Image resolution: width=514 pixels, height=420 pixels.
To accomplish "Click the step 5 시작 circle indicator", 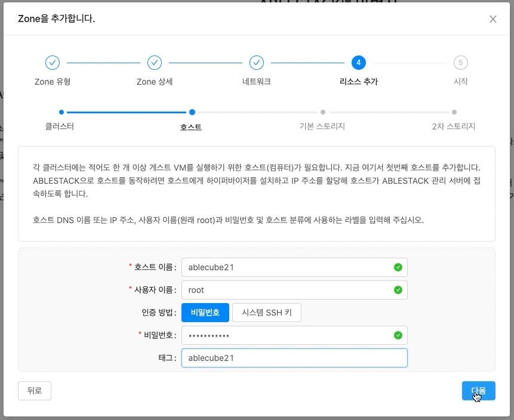I will pos(460,63).
